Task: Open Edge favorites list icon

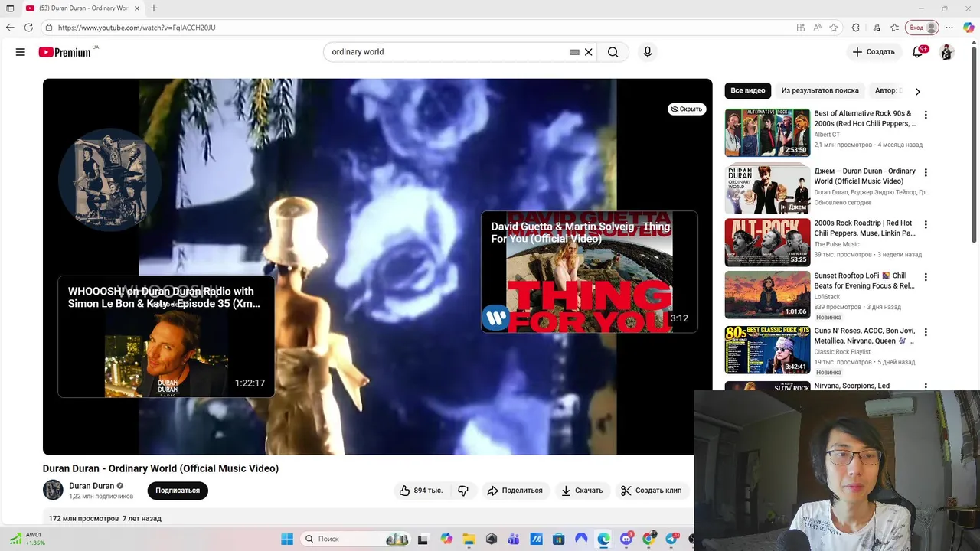Action: [x=895, y=28]
